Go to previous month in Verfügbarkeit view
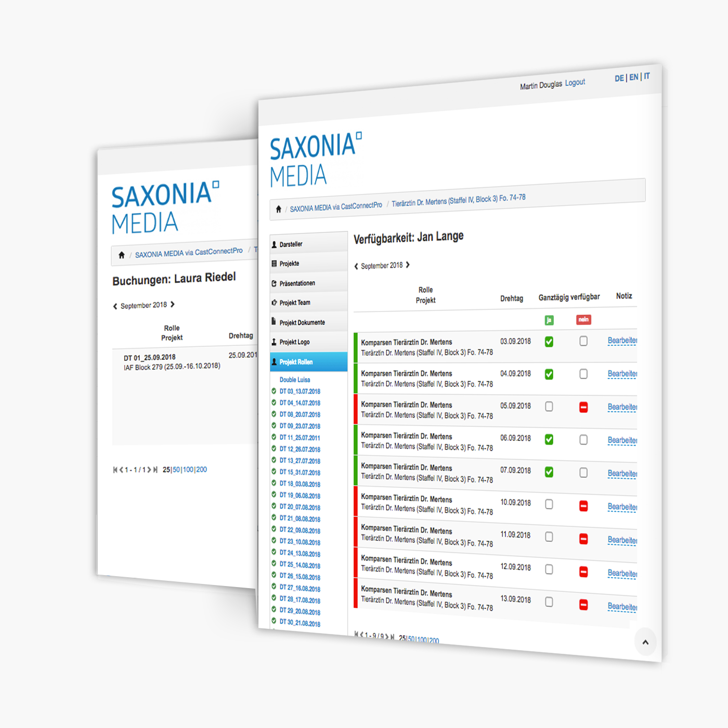The width and height of the screenshot is (728, 728). tap(356, 266)
